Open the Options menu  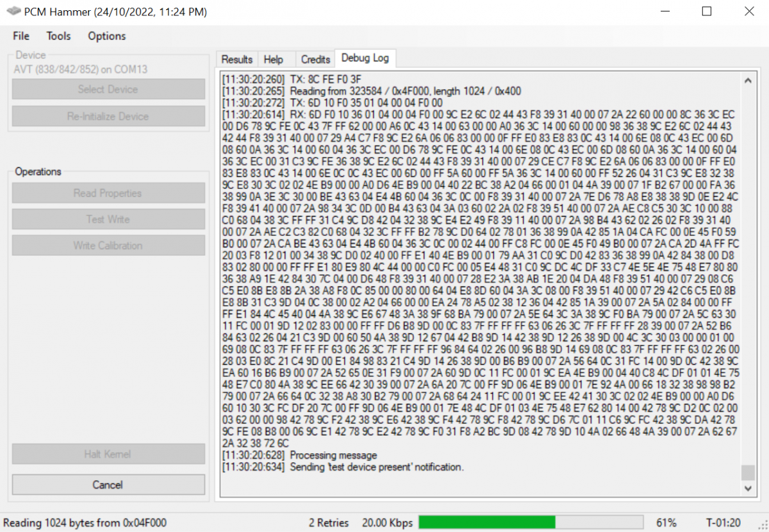(x=107, y=36)
